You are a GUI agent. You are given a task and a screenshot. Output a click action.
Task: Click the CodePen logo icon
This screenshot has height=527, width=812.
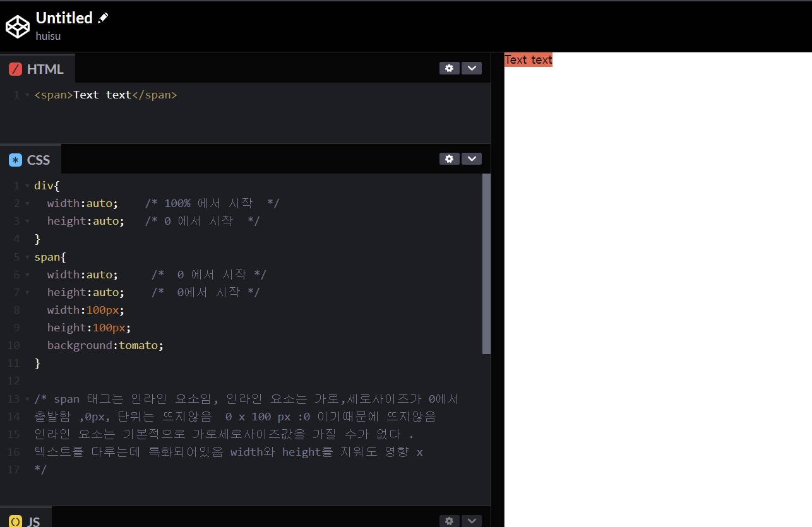click(x=18, y=27)
